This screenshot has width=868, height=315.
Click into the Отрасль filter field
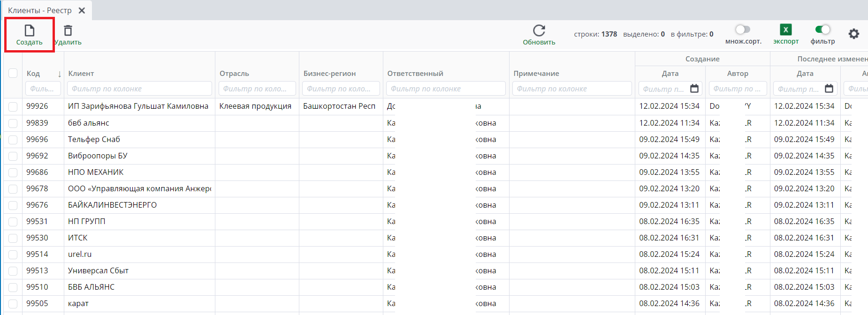257,89
